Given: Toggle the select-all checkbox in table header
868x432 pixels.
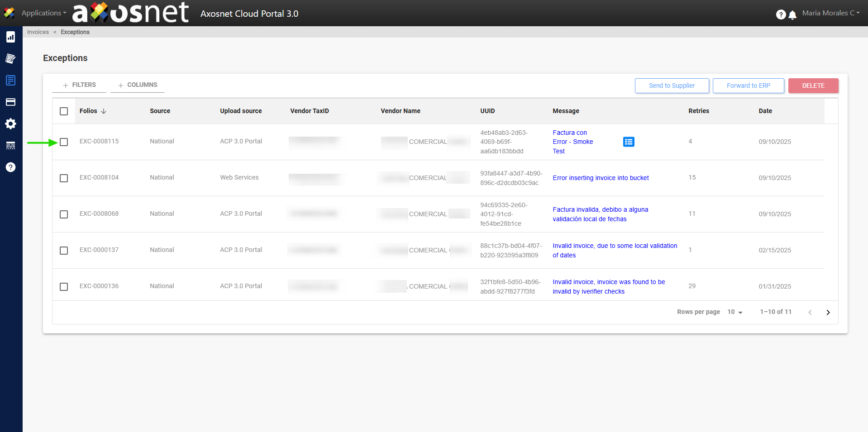Looking at the screenshot, I should 64,111.
